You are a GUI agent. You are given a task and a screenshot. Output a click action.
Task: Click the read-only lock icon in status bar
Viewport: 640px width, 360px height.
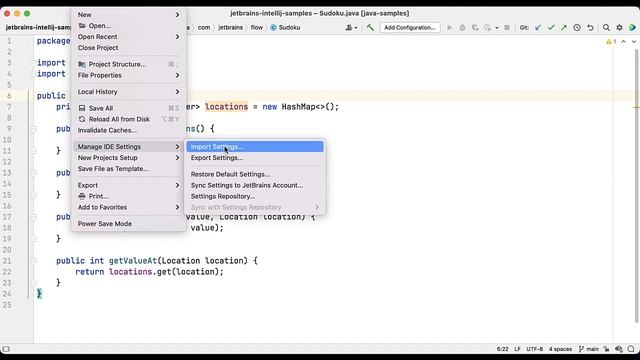click(x=607, y=349)
